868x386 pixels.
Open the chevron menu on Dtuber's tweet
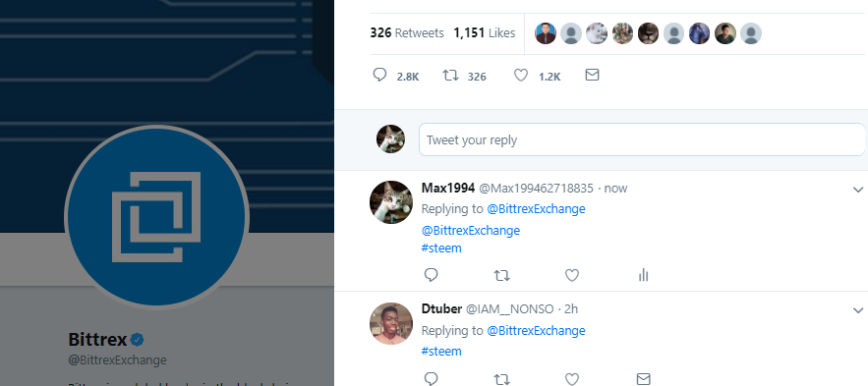(x=858, y=310)
